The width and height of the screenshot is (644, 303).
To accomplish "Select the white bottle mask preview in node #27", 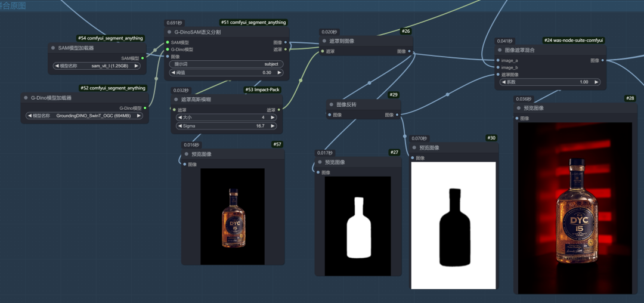I will pos(358,226).
